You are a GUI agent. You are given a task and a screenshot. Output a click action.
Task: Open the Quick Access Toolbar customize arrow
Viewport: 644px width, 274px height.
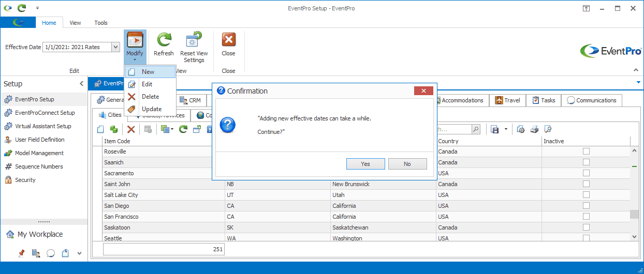[x=37, y=8]
